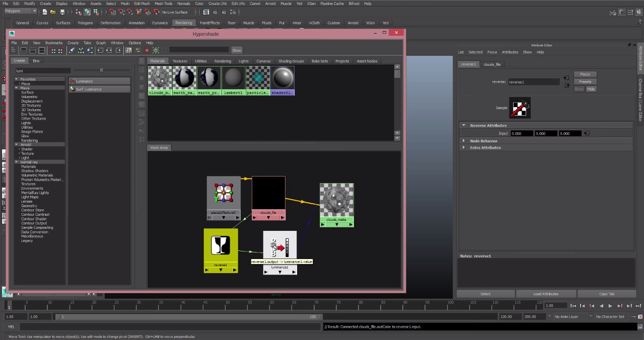
Task: Open the Shading Groups tab
Action: pos(291,61)
